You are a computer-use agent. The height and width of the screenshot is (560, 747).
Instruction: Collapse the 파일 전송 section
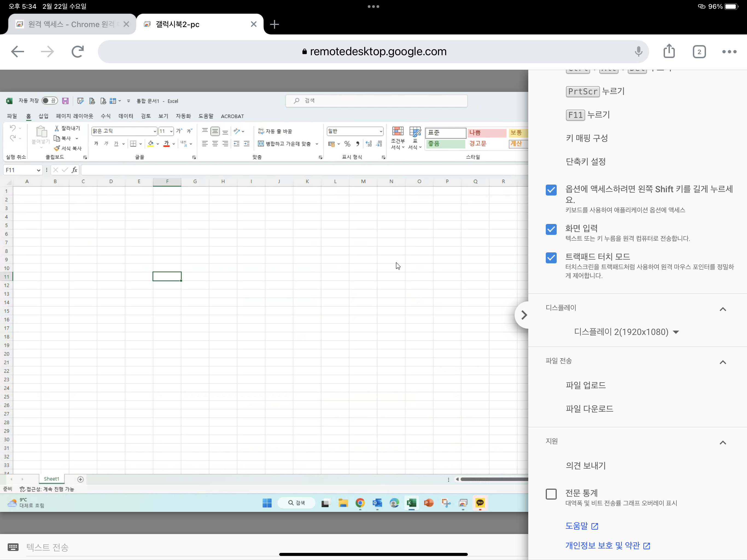click(x=722, y=362)
